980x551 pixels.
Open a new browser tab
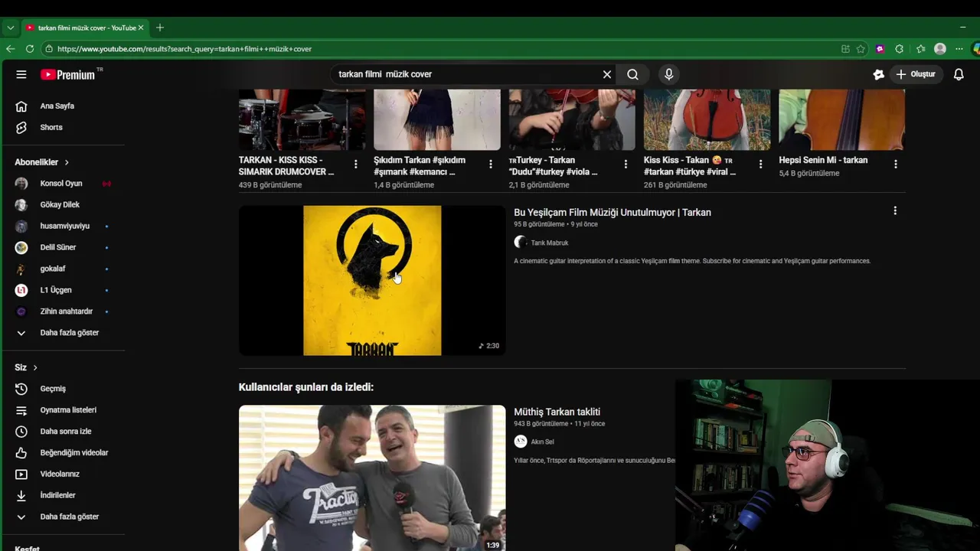coord(159,28)
